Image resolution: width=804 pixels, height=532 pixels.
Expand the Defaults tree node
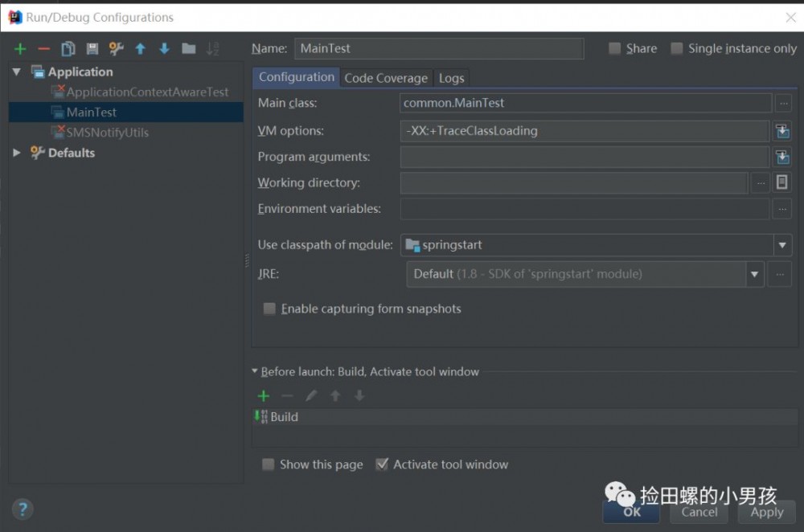click(x=16, y=153)
